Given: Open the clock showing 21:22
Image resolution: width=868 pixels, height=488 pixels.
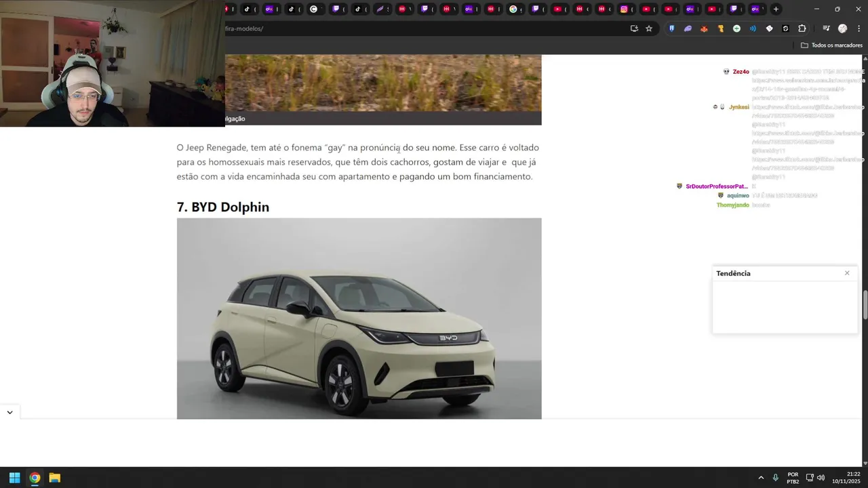Looking at the screenshot, I should 847,478.
